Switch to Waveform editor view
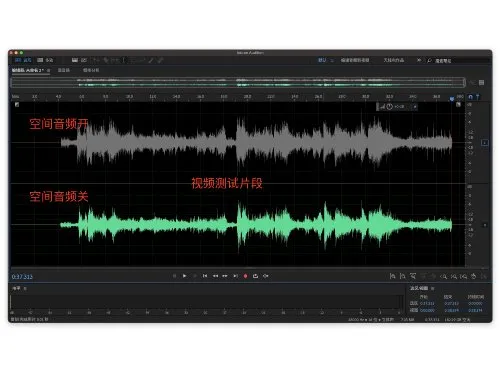The width and height of the screenshot is (500, 375). pyautogui.click(x=23, y=60)
